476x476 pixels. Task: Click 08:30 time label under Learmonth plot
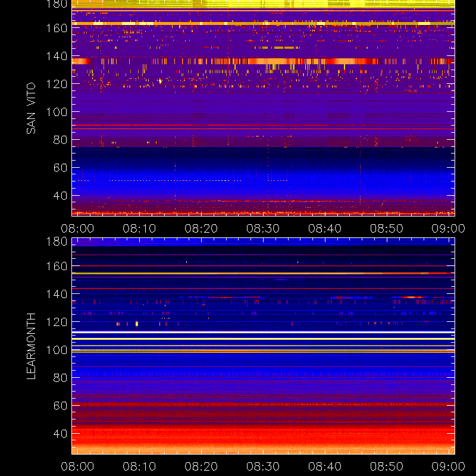click(x=263, y=466)
